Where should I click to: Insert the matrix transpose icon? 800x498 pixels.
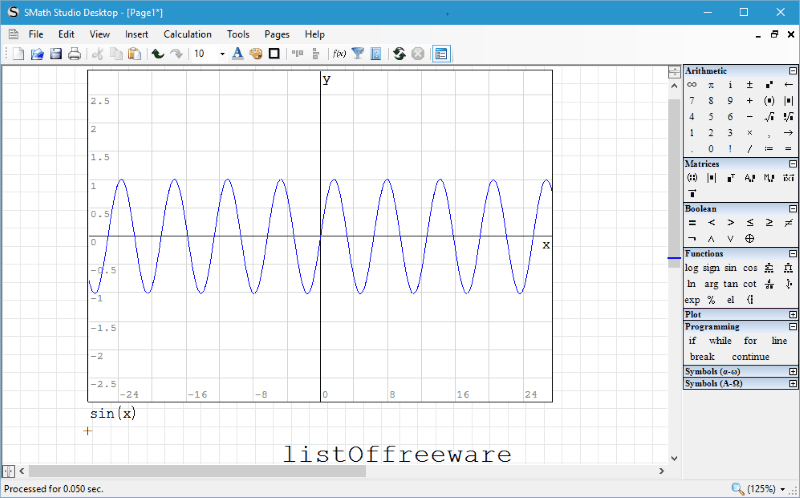pyautogui.click(x=730, y=178)
